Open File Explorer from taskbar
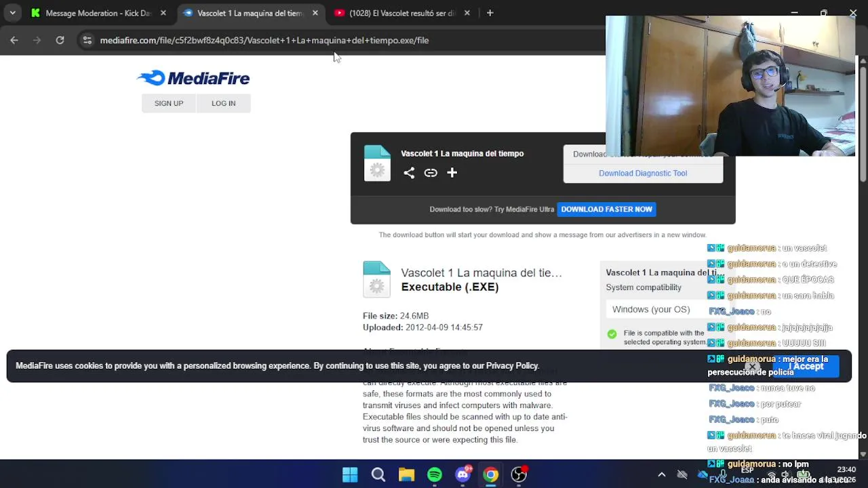 406,474
